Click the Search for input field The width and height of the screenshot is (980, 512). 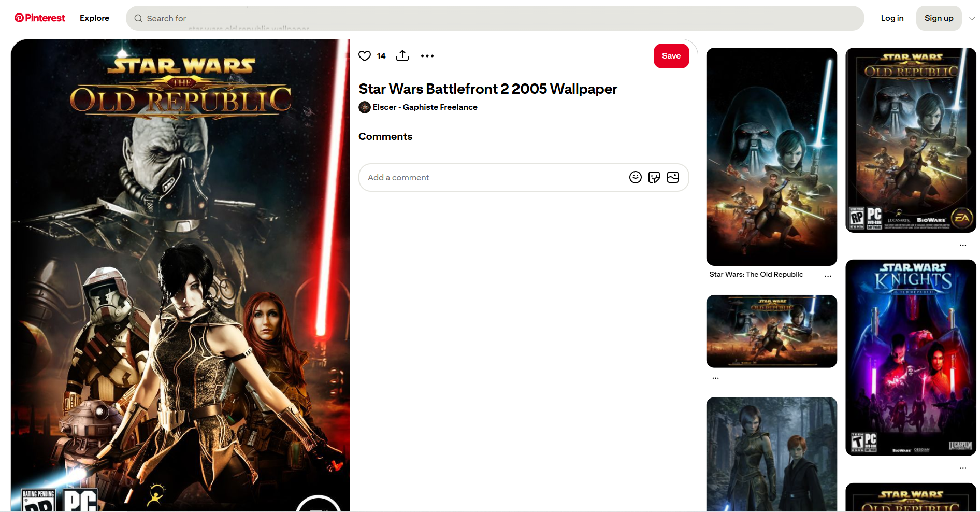pyautogui.click(x=495, y=18)
